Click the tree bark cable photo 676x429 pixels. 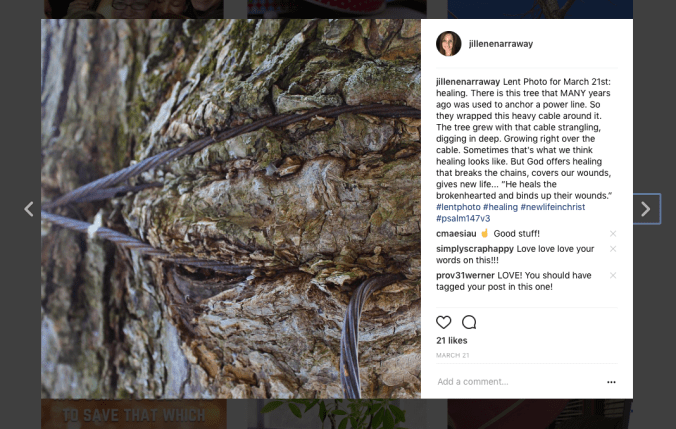click(231, 209)
